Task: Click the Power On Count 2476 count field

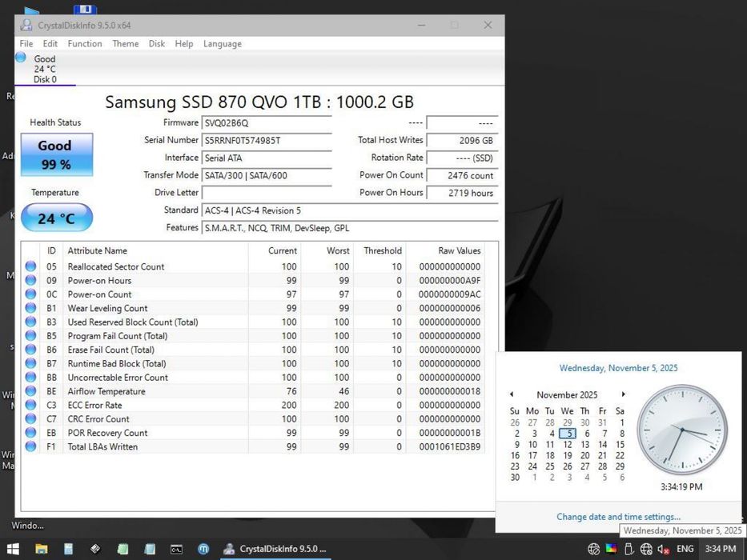Action: click(462, 175)
